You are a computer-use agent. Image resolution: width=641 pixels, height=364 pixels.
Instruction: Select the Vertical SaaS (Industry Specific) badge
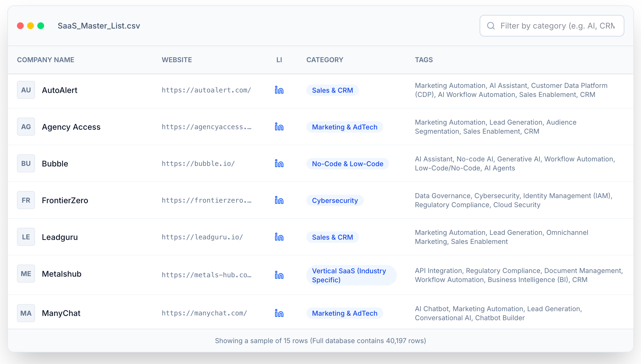point(351,275)
